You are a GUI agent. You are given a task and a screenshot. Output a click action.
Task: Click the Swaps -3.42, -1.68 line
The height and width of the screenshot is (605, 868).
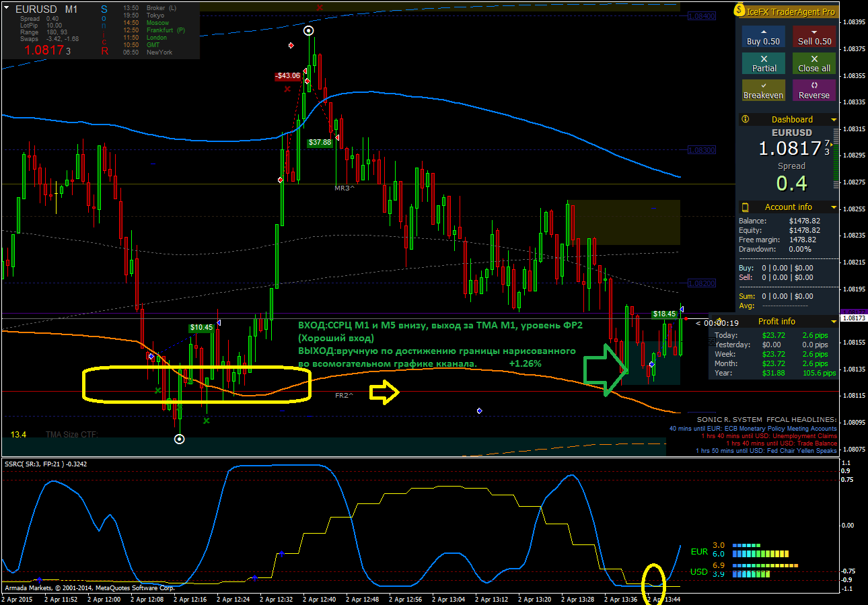49,39
